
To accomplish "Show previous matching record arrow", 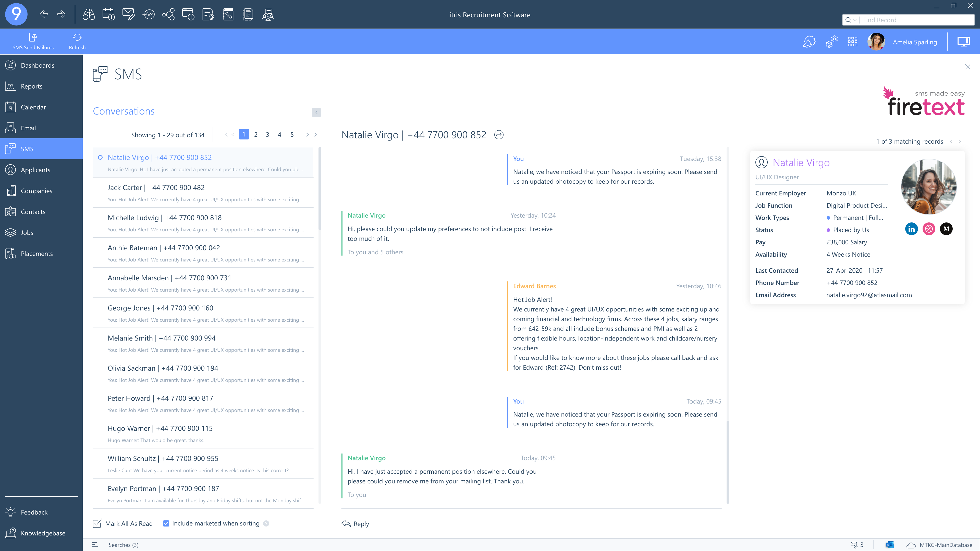I will point(951,142).
